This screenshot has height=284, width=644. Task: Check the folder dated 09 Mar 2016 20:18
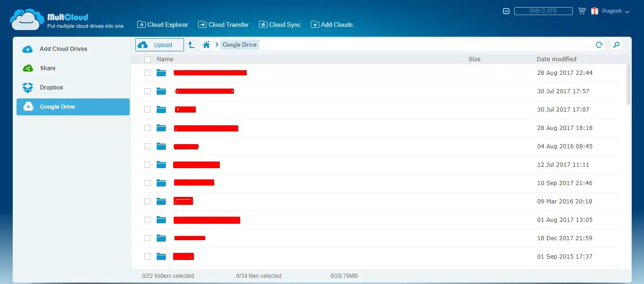pos(148,202)
